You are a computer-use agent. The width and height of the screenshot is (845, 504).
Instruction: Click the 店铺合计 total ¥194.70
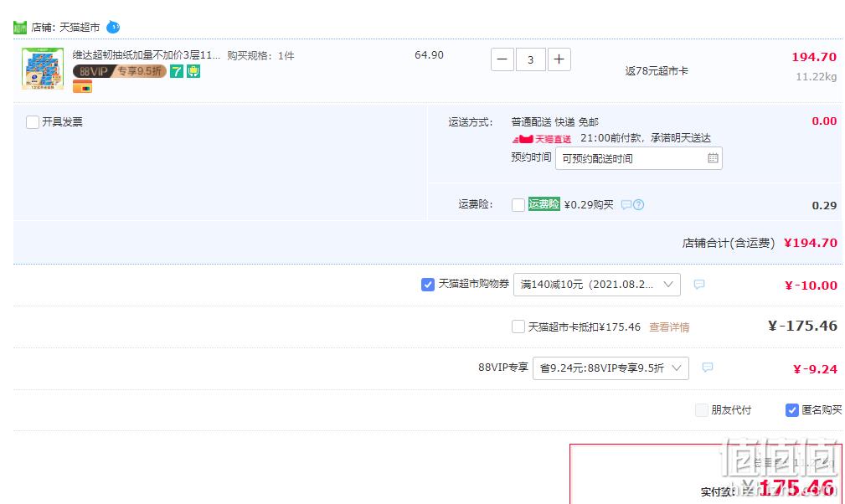point(811,243)
